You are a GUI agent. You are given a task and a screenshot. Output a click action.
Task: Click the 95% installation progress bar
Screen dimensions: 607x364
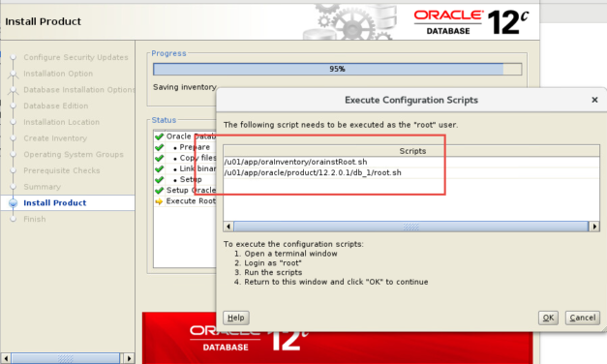click(337, 69)
